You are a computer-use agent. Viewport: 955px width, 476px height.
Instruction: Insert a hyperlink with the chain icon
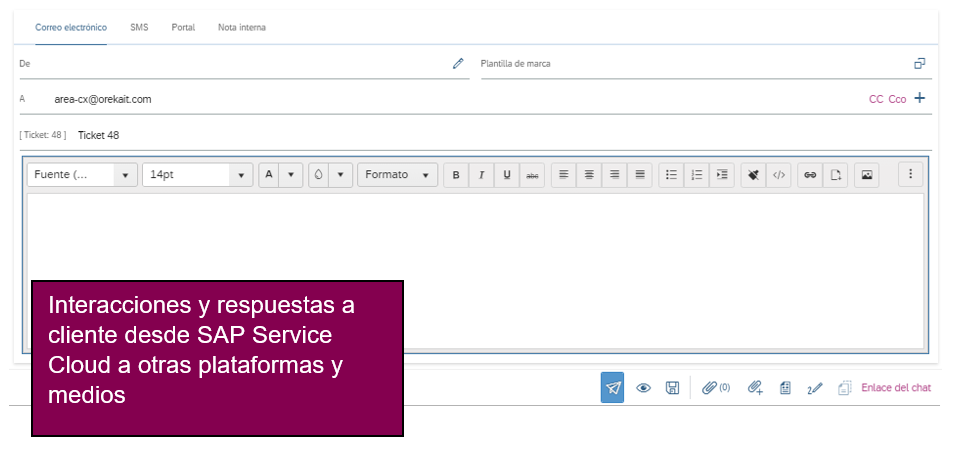(x=810, y=175)
